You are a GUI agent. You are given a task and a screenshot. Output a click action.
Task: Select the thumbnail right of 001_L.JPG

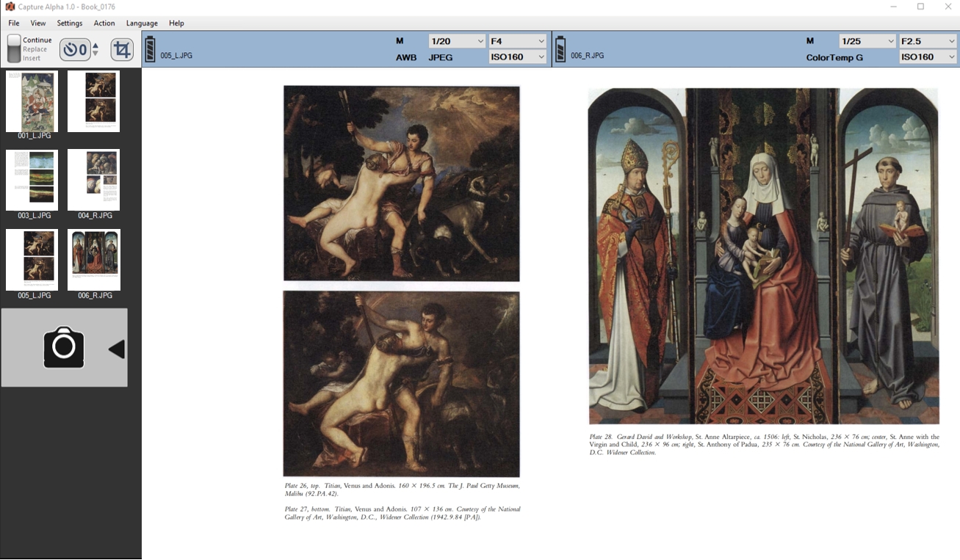(x=93, y=101)
